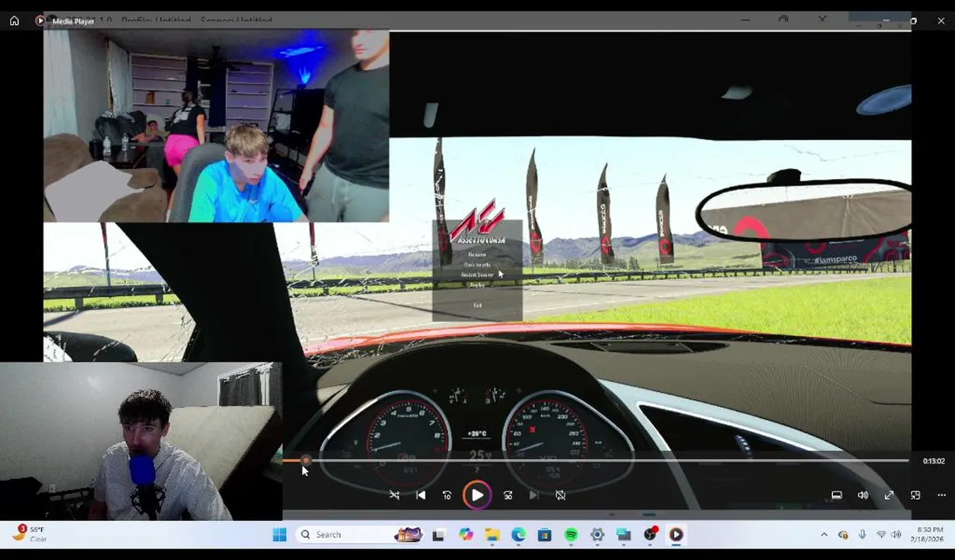Viewport: 955px width, 560px height.
Task: Expand the hidden system tray icons chevron
Action: [x=824, y=534]
